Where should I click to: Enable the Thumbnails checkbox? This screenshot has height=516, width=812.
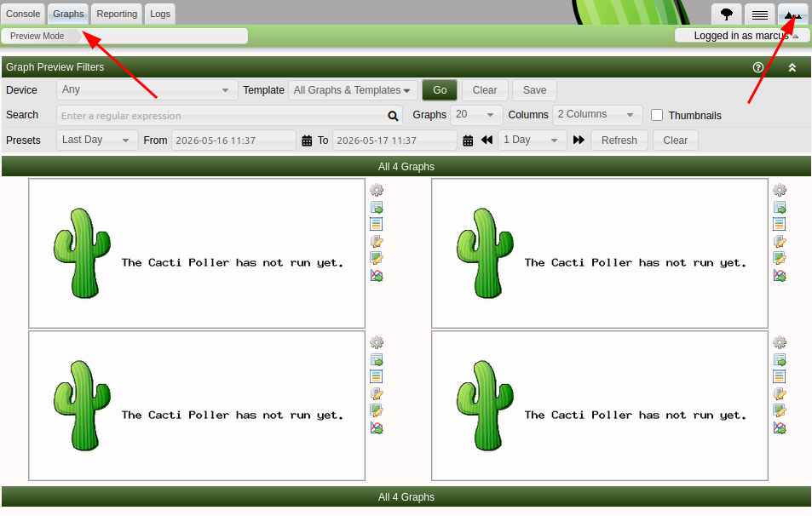[657, 115]
